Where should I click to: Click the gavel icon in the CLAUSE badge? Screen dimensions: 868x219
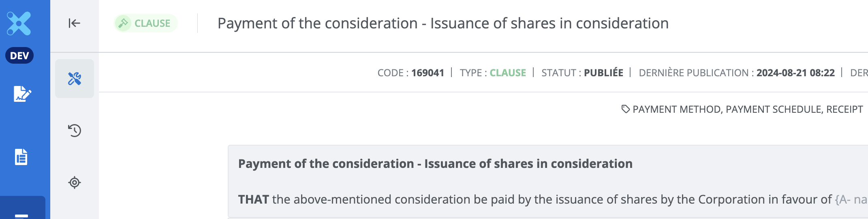[x=123, y=23]
